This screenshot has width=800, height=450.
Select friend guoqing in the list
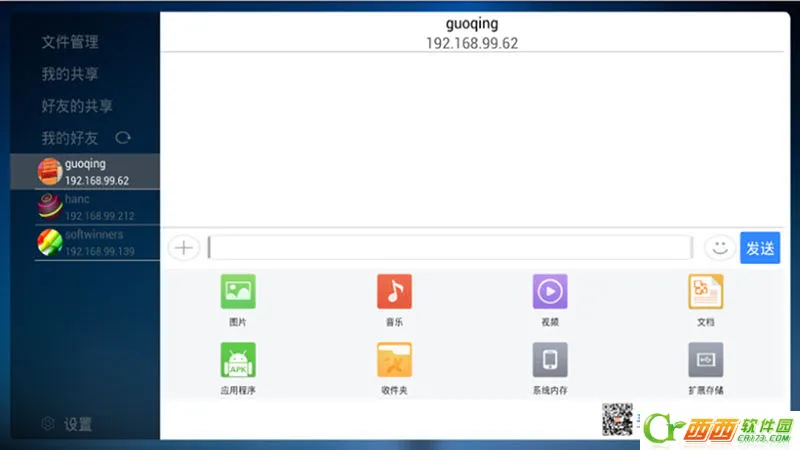(x=97, y=171)
